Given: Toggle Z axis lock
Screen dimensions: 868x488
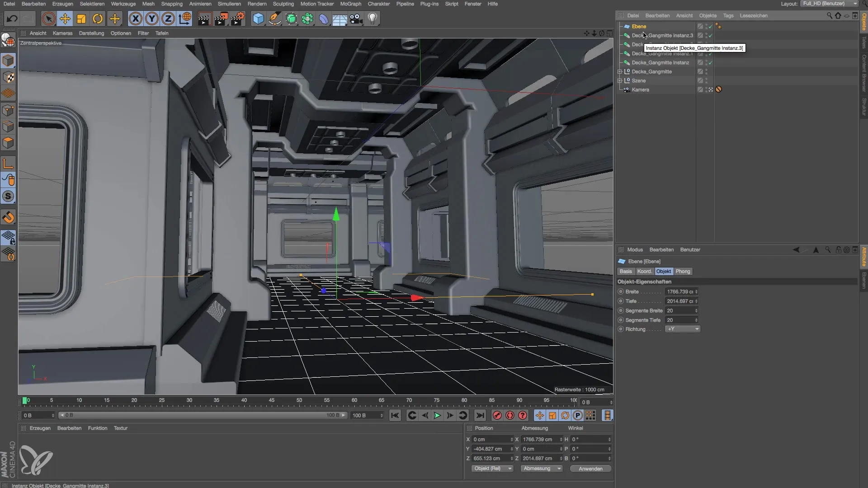Looking at the screenshot, I should click(x=168, y=19).
